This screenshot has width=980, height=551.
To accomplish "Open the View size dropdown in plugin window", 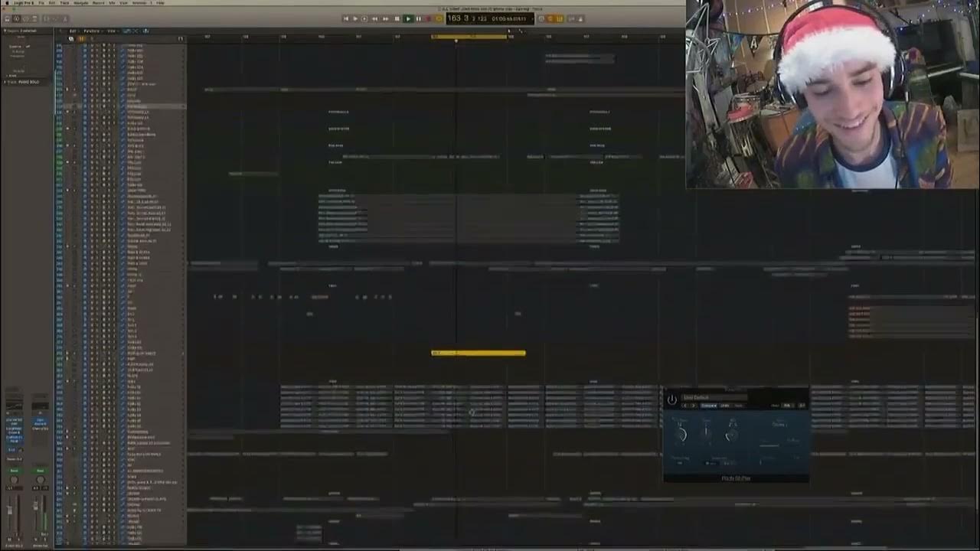I will [787, 406].
